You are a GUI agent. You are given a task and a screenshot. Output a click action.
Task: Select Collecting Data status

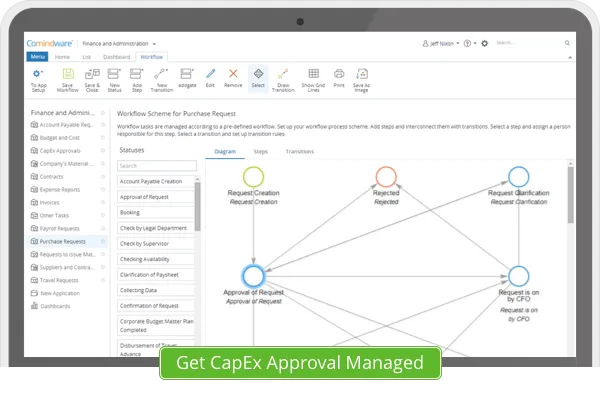(x=156, y=290)
